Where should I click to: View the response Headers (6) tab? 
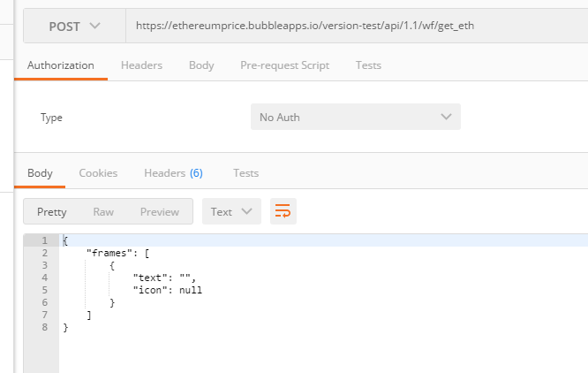pos(173,173)
